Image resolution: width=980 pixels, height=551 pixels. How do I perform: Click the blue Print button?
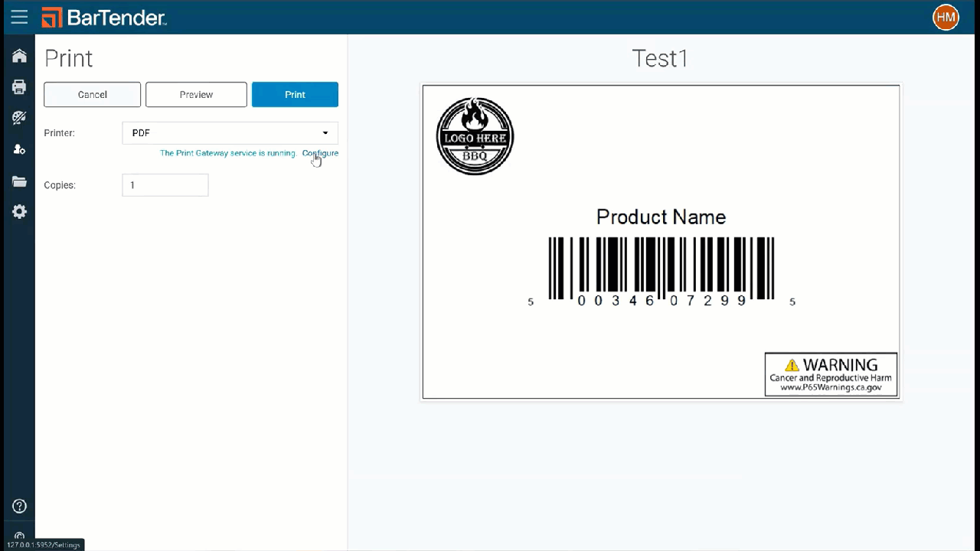[295, 95]
